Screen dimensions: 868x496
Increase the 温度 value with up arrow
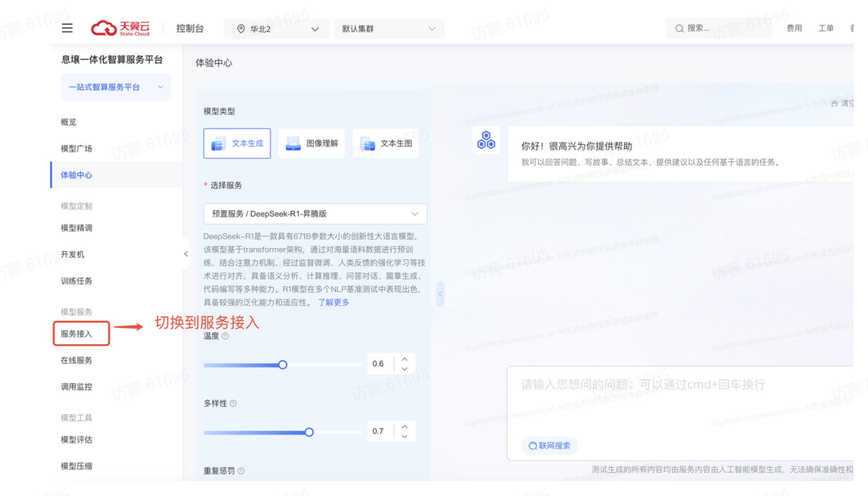click(x=405, y=359)
